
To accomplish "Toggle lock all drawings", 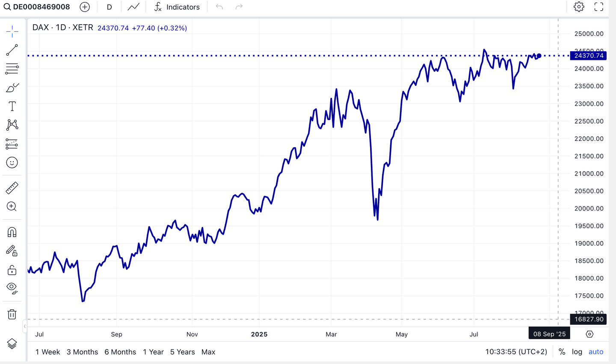I will (x=12, y=270).
